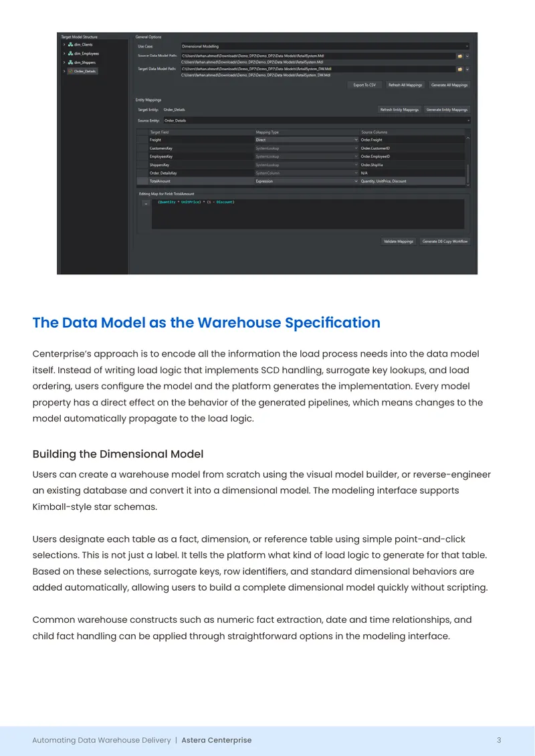Click the Generate All Mappings button

point(449,85)
